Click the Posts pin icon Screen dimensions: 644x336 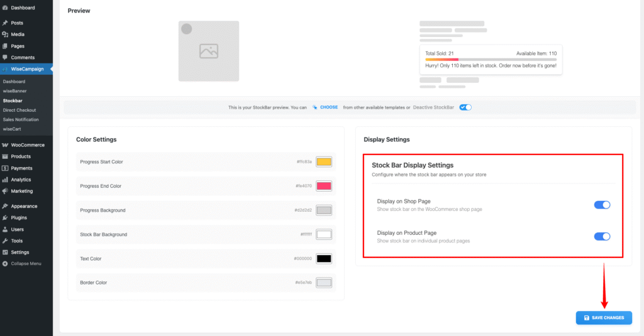pos(5,23)
